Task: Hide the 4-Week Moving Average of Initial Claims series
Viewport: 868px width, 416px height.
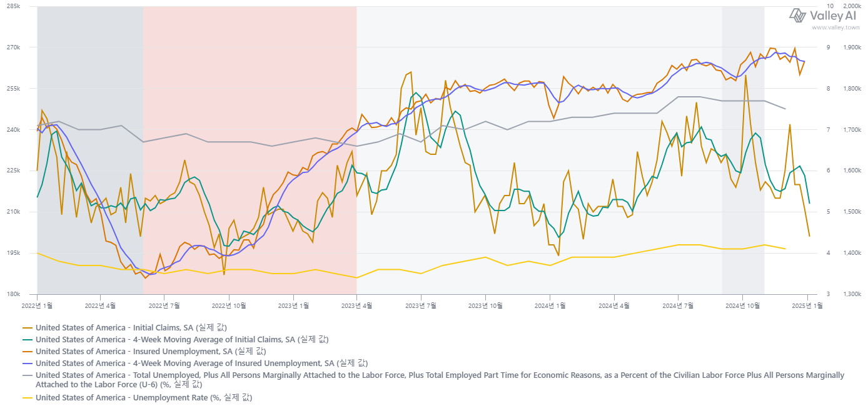Action: 182,339
